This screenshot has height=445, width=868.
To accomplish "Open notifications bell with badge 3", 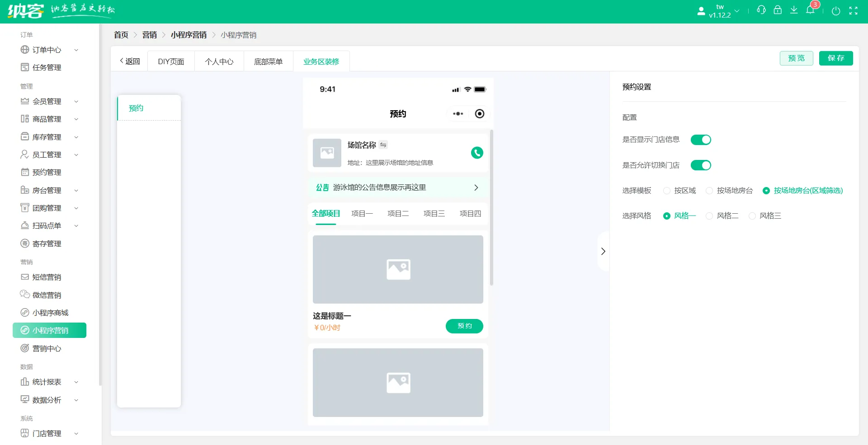I will [x=810, y=10].
